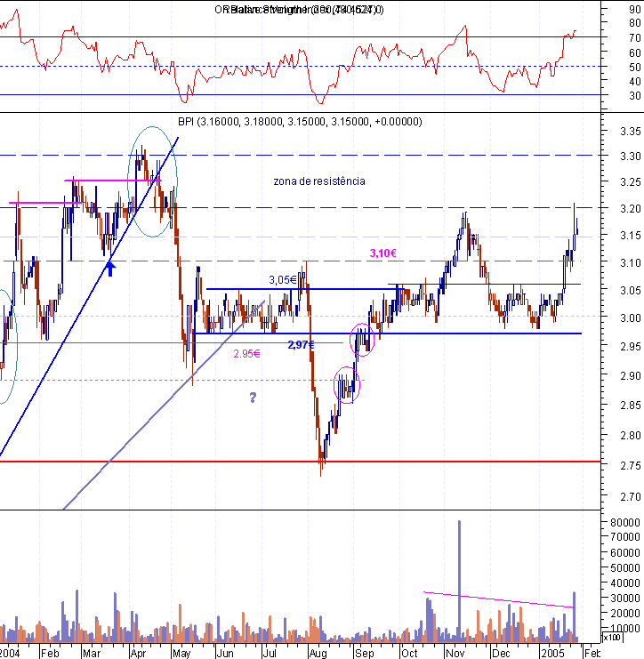This screenshot has width=644, height=659.
Task: Click the purple question mark annotation
Action: tap(253, 398)
